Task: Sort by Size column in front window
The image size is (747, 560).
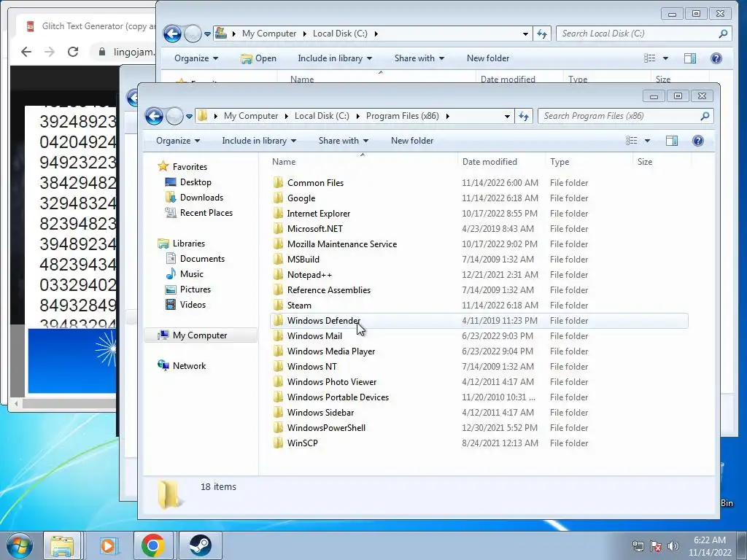Action: 662,161
